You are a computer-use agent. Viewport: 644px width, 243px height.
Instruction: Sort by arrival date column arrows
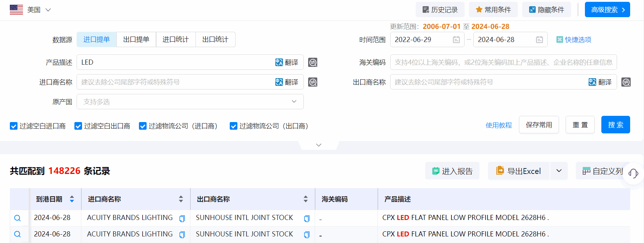tap(72, 199)
